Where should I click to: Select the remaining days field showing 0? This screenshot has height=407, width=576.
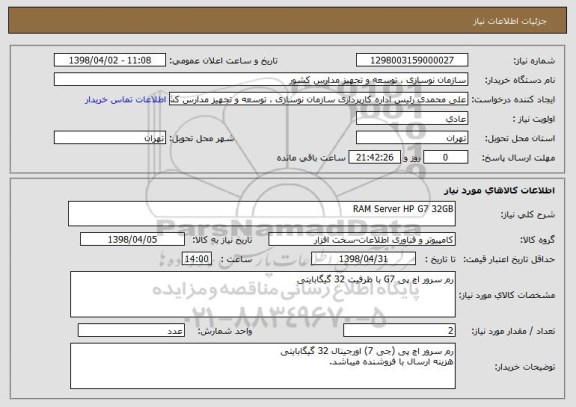[446, 157]
